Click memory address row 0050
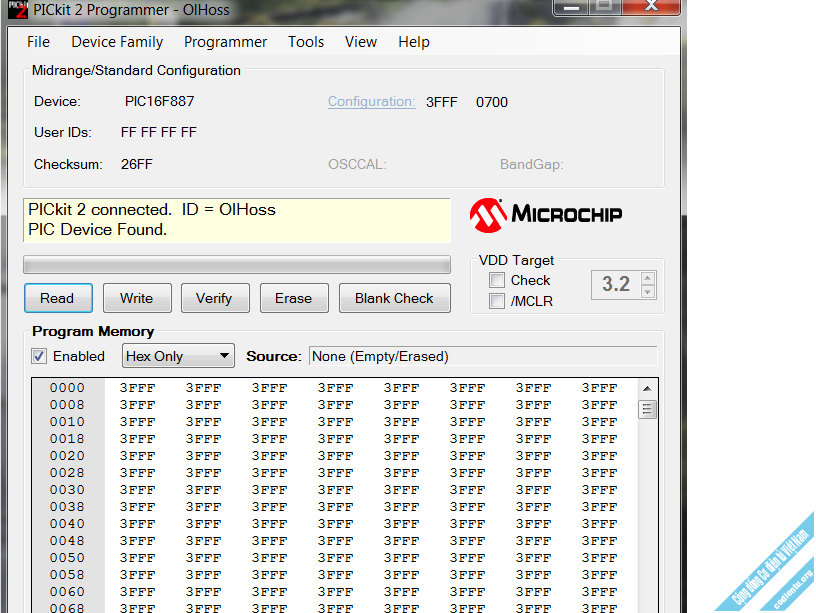Viewport: 816px width, 613px height. tap(67, 558)
